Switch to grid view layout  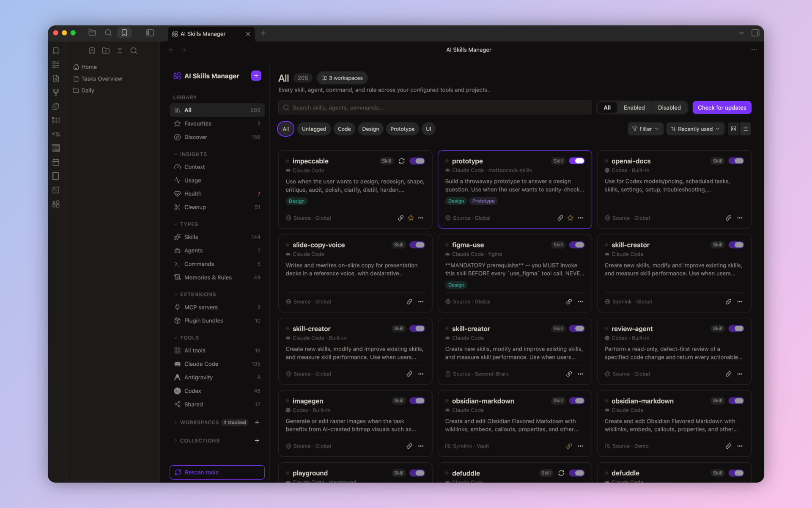[x=734, y=129]
